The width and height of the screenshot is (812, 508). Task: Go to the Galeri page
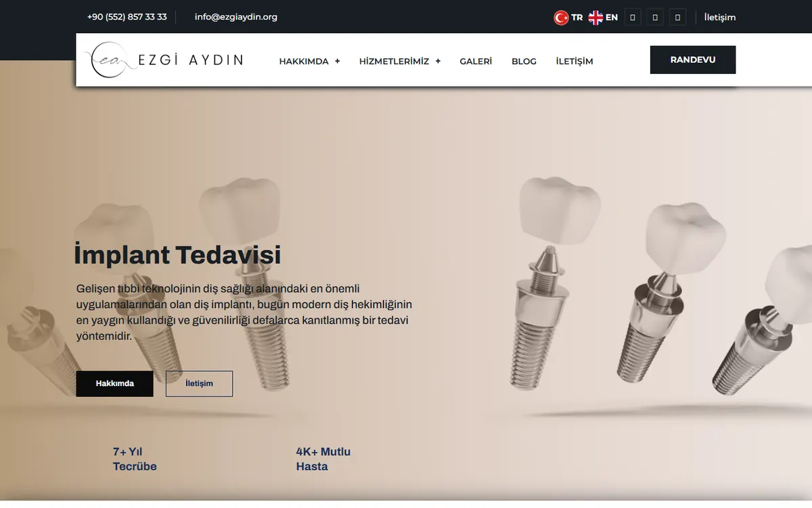(476, 61)
